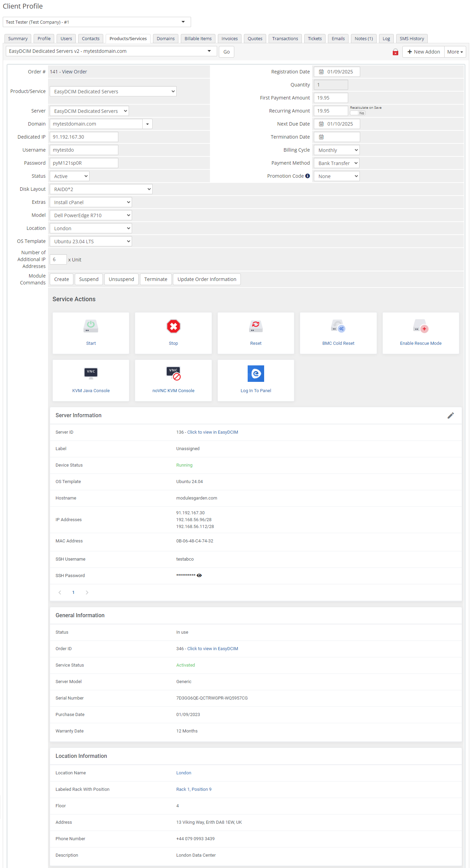The image size is (472, 868).
Task: Click the Dedicated IP input field
Action: pos(84,137)
